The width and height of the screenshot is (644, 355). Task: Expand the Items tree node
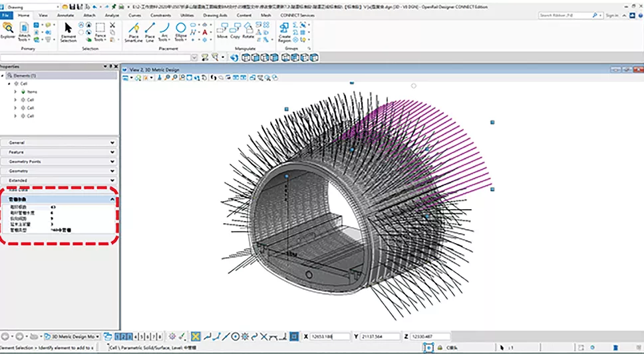(x=15, y=92)
